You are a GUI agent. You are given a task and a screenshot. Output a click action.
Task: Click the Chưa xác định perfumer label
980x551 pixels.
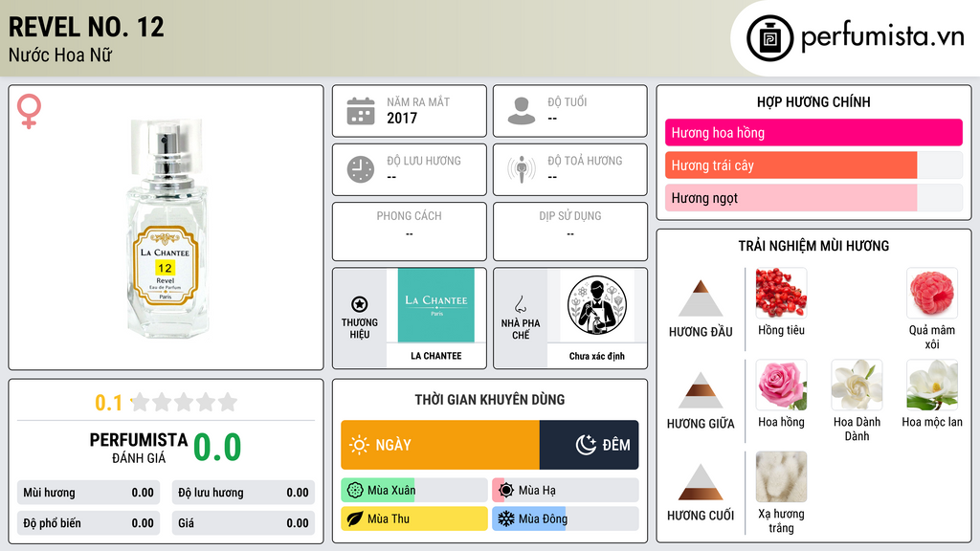[597, 356]
